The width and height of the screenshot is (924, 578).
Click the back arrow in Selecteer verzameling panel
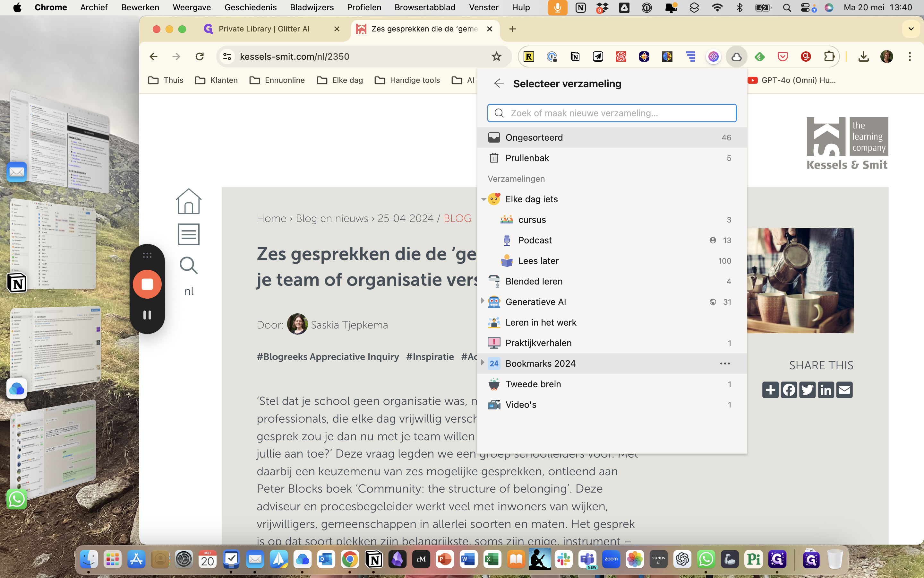(x=499, y=83)
